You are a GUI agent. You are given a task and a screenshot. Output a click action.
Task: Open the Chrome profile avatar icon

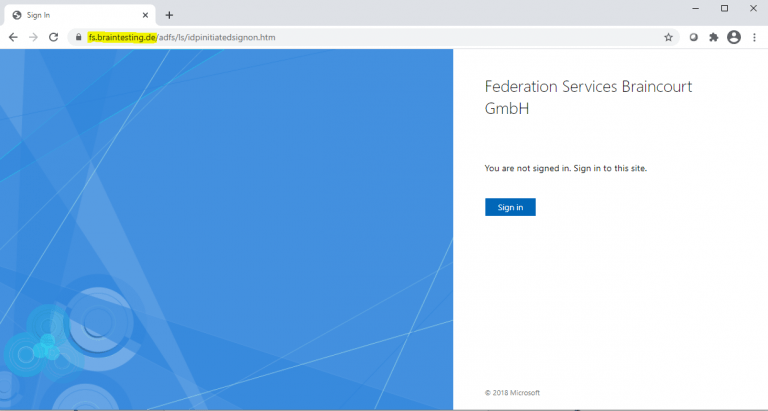[734, 37]
